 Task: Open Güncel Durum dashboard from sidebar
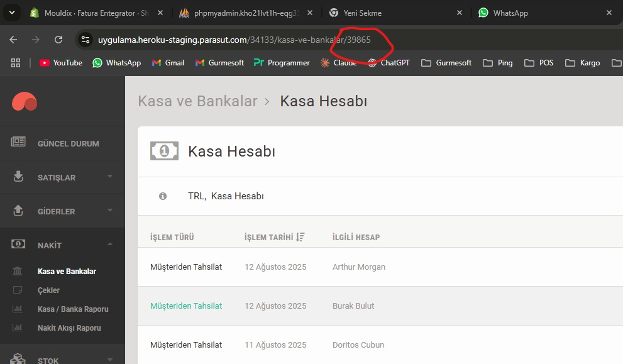pos(68,143)
